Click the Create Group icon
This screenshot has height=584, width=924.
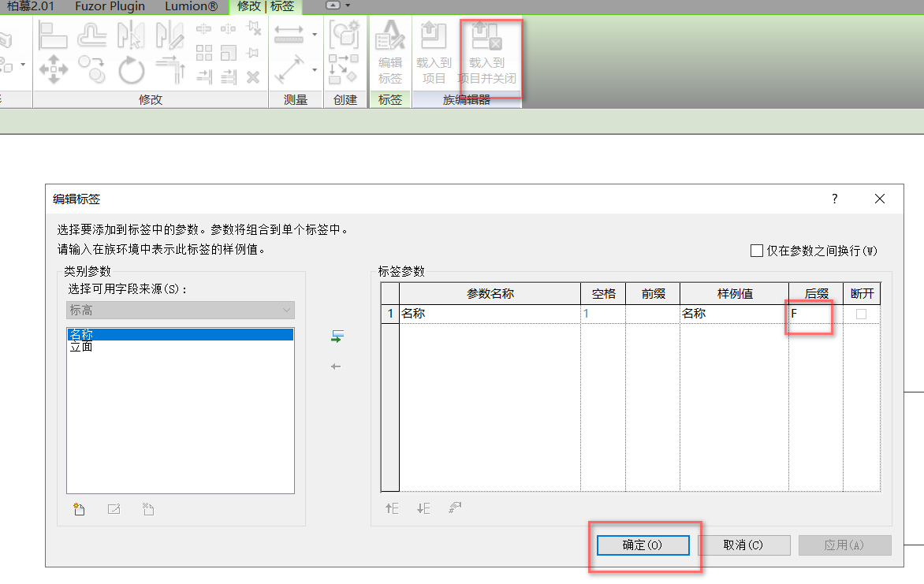coord(344,35)
